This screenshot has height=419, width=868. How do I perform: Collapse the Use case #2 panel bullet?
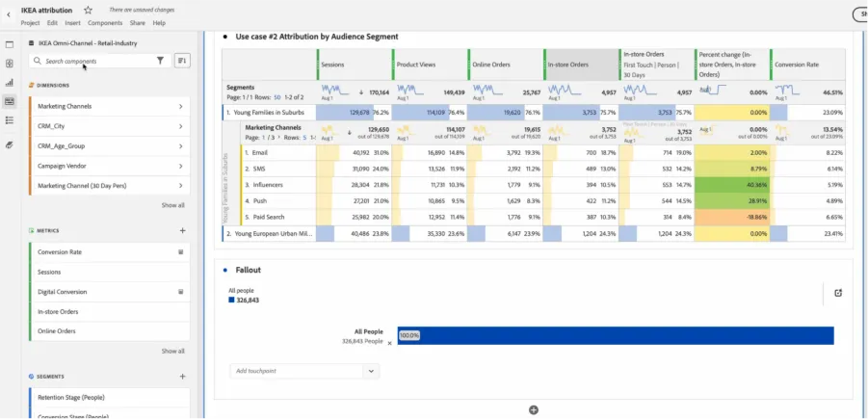click(225, 38)
